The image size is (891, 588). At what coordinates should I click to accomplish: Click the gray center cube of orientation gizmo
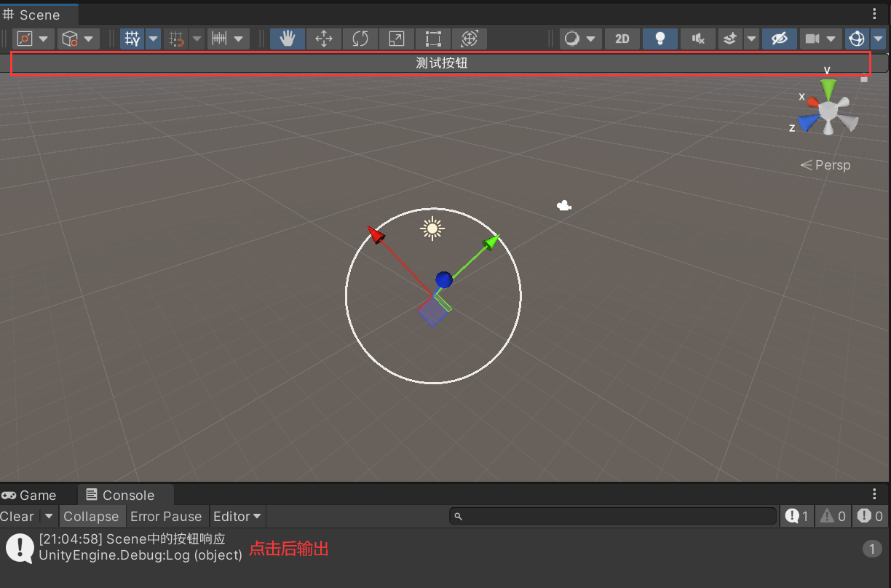click(x=828, y=110)
